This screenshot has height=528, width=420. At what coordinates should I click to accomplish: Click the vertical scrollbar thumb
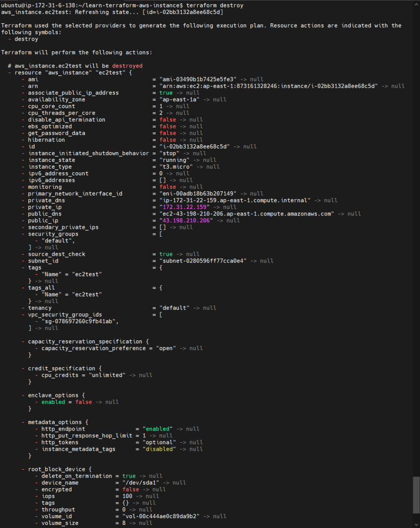point(416,494)
